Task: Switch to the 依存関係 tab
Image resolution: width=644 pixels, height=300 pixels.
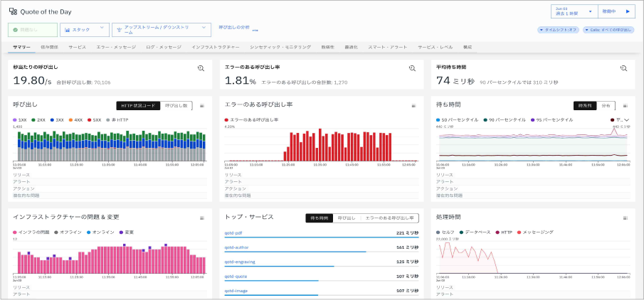Action: [49, 47]
